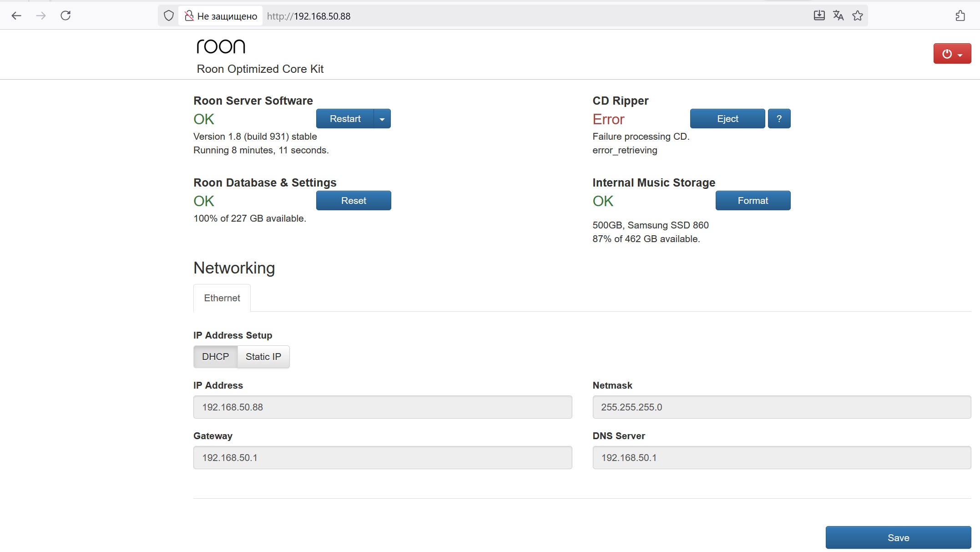
Task: Restart the Roon Server Software
Action: click(345, 119)
